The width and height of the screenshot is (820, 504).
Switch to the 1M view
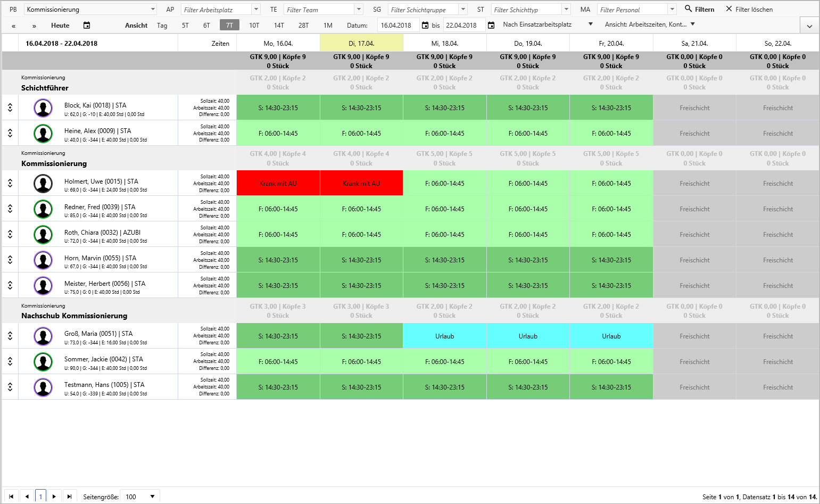click(328, 25)
